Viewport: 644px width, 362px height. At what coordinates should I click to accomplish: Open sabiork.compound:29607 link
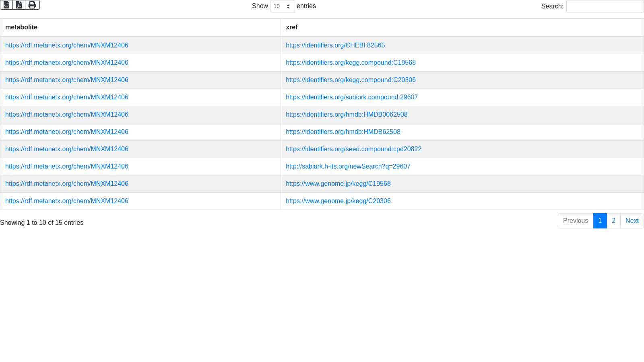pos(351,97)
